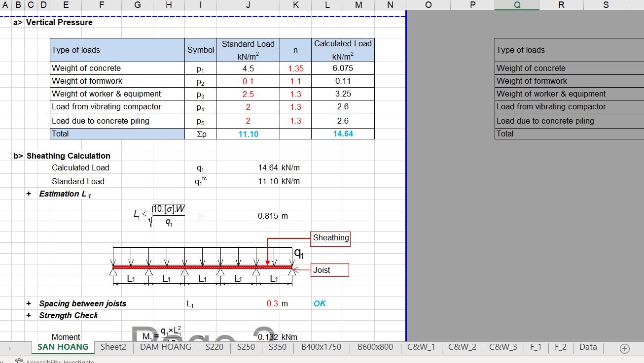The width and height of the screenshot is (644, 363).
Task: Switch to the Sheet2 tab
Action: [x=113, y=347]
